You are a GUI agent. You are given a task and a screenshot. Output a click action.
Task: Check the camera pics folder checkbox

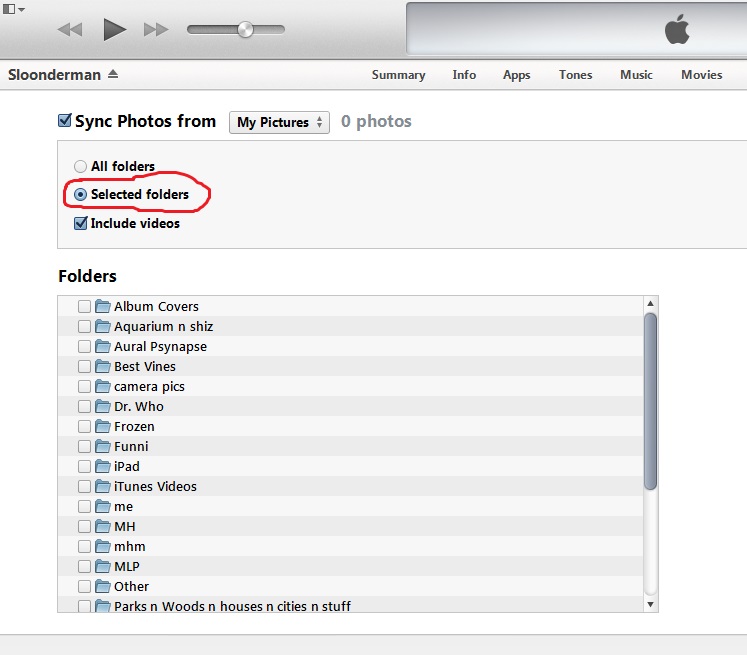[84, 386]
